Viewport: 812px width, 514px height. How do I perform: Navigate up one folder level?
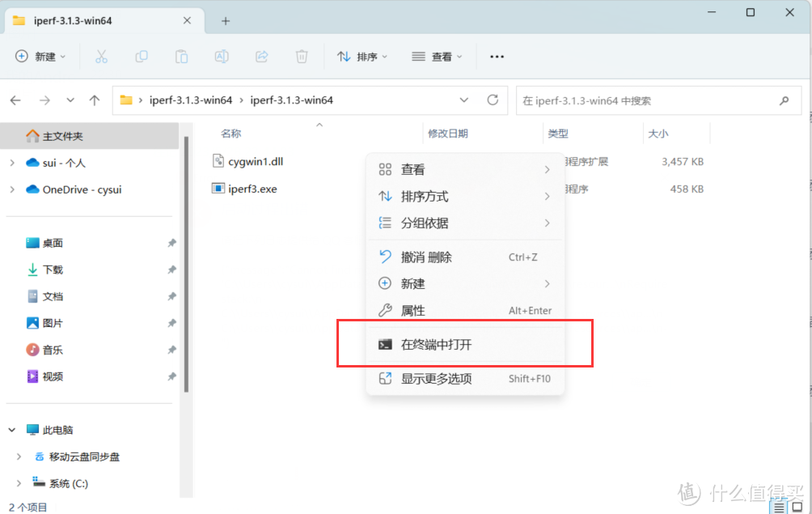(95, 100)
